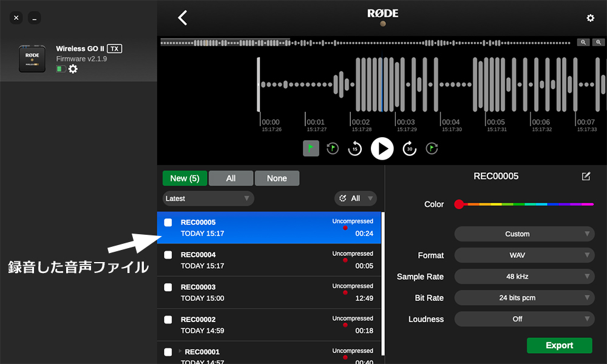Click the TX badge beside Wireless GO II

click(x=114, y=49)
